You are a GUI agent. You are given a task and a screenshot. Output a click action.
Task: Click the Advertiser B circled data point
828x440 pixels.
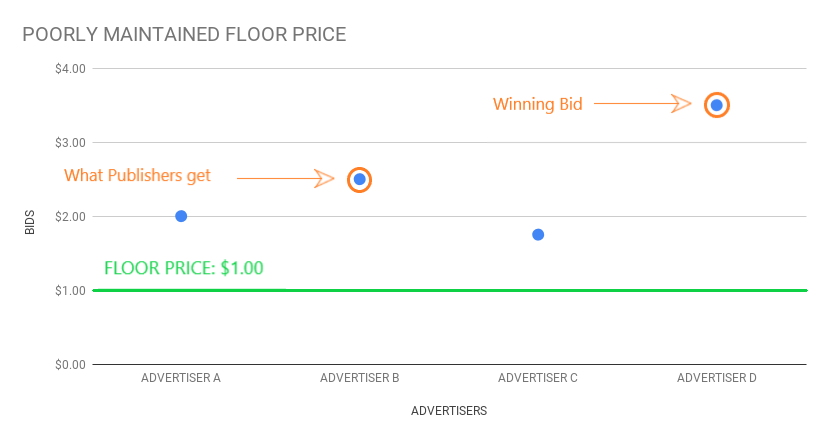360,180
